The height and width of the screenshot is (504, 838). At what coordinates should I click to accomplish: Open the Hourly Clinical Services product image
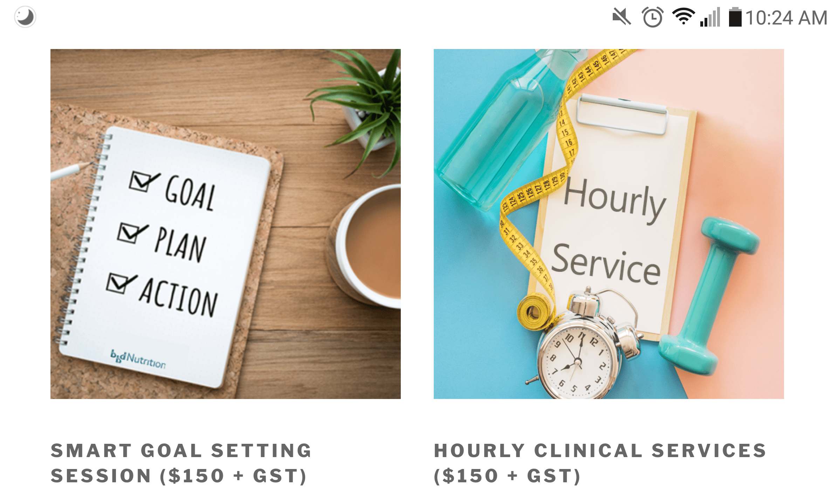coord(609,224)
